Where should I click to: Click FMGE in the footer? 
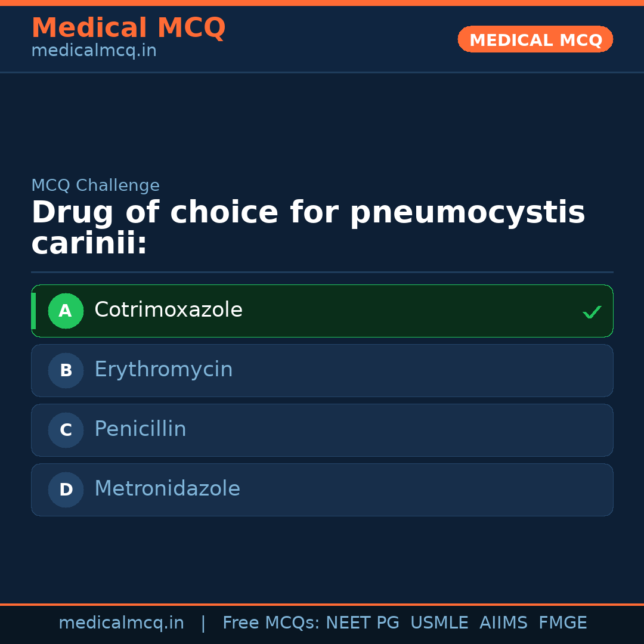tap(562, 623)
